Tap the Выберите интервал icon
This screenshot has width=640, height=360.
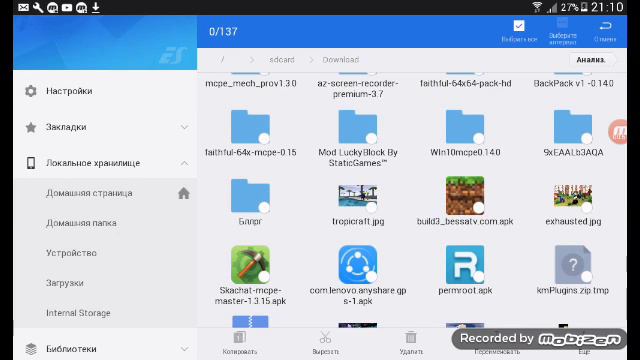[x=562, y=23]
